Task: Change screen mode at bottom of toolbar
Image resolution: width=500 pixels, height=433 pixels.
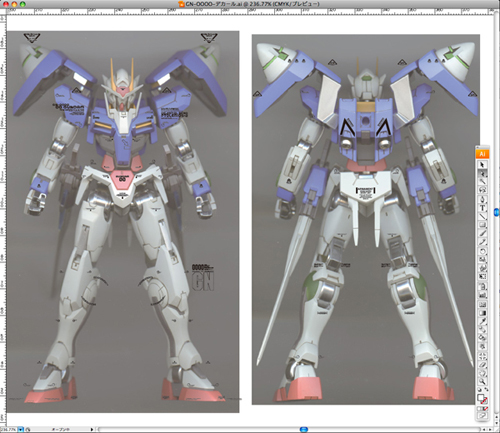Action: pyautogui.click(x=482, y=416)
